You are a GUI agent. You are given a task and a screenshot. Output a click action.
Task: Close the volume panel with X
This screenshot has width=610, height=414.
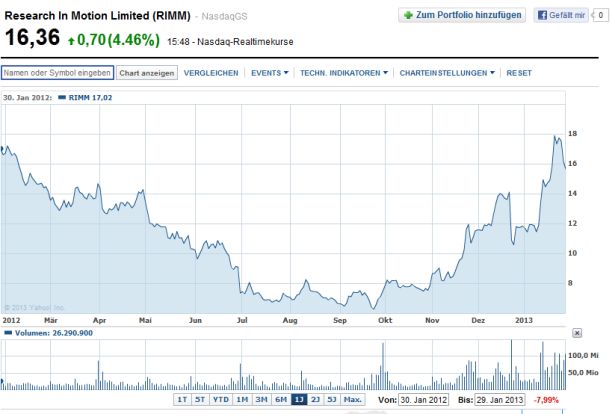click(x=577, y=333)
